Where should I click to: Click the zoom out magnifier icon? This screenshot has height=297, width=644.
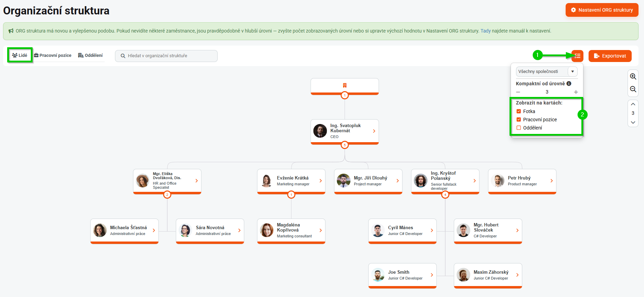pyautogui.click(x=633, y=89)
